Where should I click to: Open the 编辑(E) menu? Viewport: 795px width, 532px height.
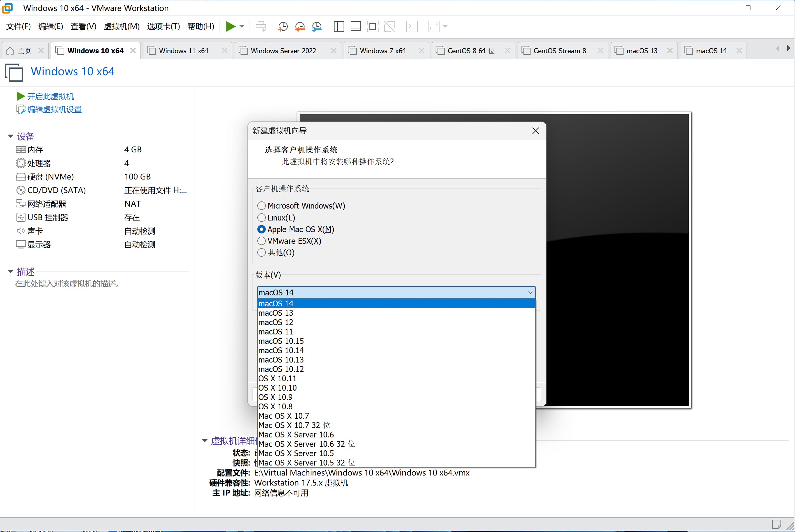point(51,26)
